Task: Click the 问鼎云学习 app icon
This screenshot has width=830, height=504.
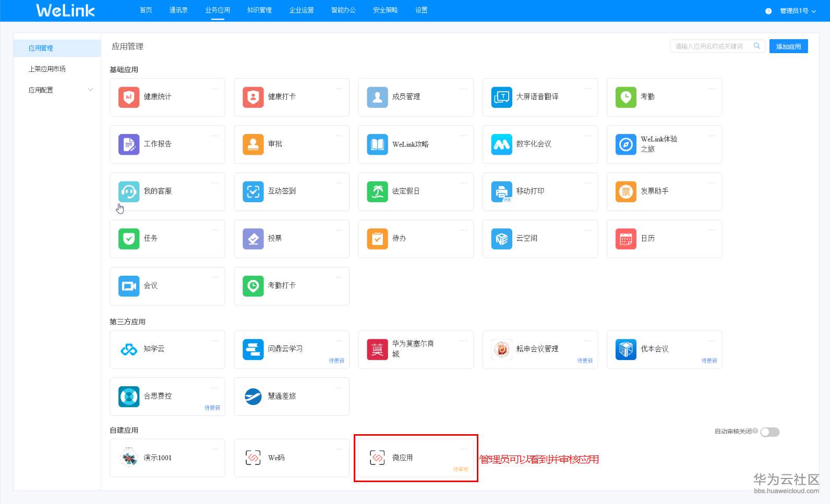Action: tap(253, 350)
